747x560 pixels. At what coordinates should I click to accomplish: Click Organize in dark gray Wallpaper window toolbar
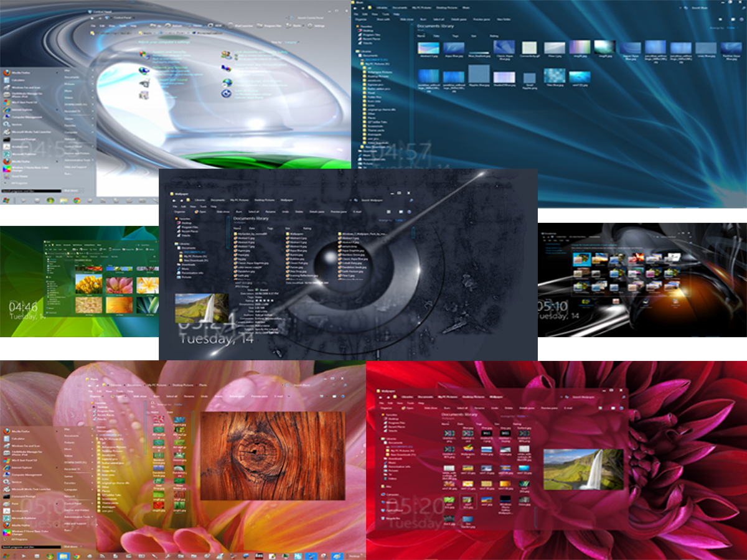[x=179, y=212]
